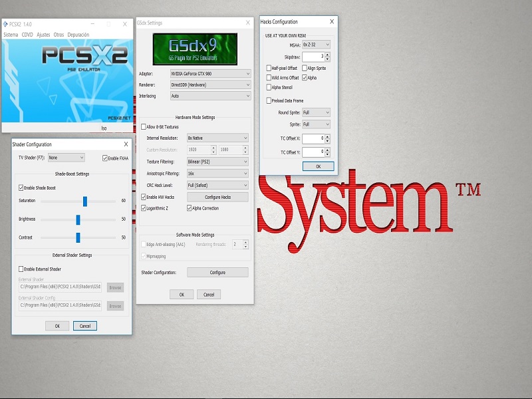Click the TC Offset X input field

[313, 138]
